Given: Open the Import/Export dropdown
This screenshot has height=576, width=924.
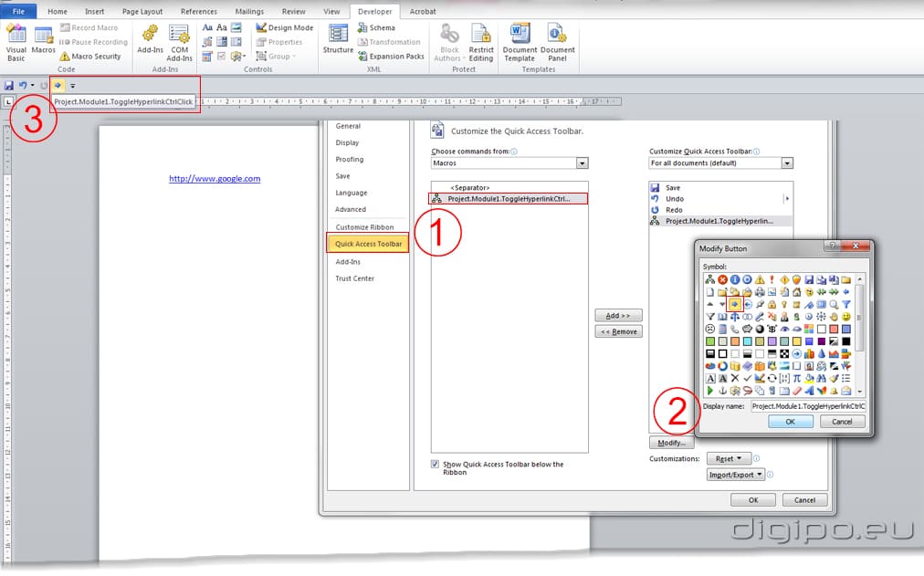Looking at the screenshot, I should (x=735, y=475).
